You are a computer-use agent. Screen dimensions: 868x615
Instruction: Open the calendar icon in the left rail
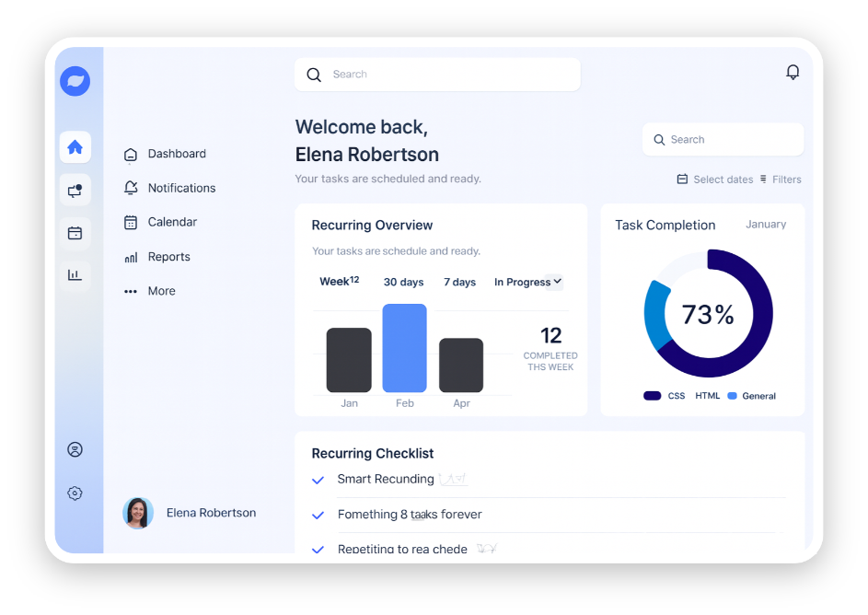pyautogui.click(x=75, y=233)
